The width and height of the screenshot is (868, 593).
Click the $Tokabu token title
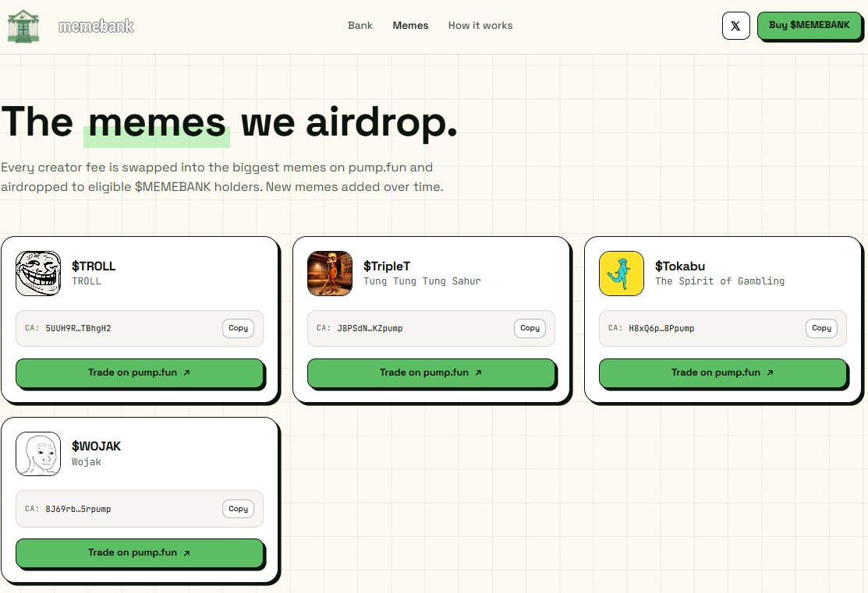[680, 266]
